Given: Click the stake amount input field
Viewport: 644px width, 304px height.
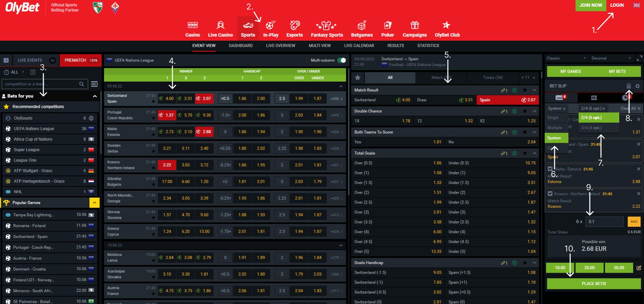Looking at the screenshot, I should tap(605, 222).
